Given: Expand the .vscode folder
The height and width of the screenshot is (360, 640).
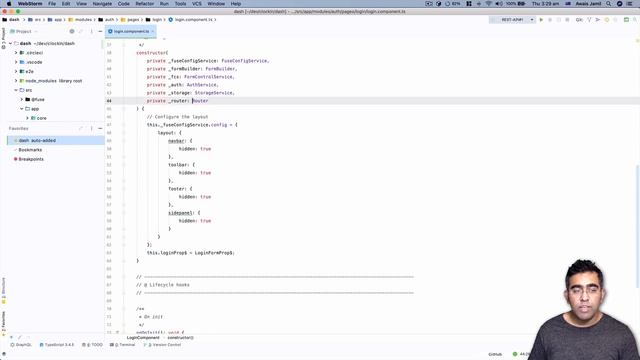Looking at the screenshot, I should tap(16, 62).
